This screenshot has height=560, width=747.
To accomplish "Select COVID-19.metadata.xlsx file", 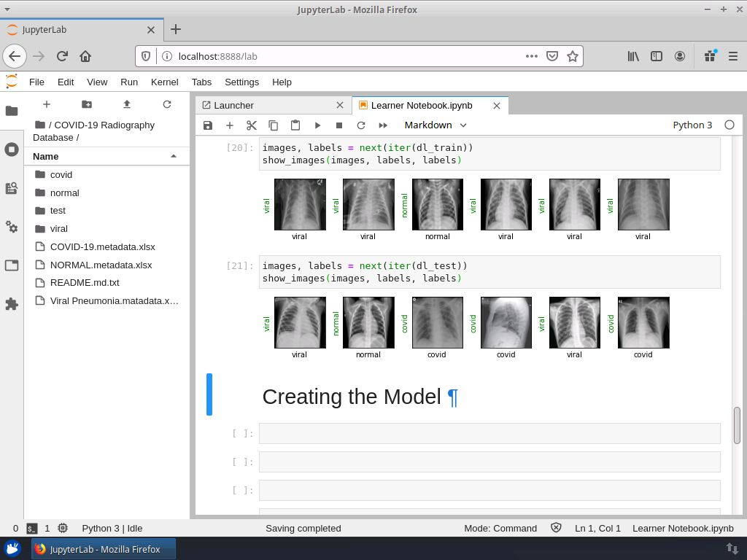I will click(107, 246).
